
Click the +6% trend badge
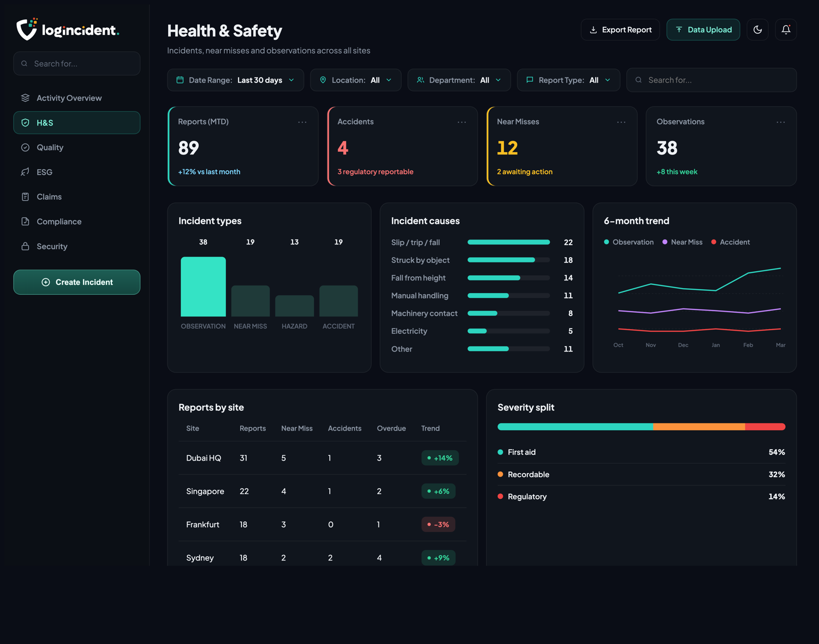click(438, 491)
